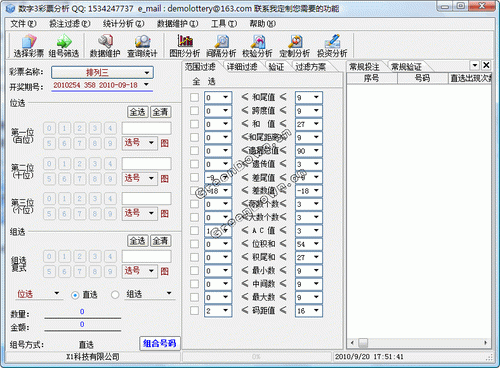Open the 彩票名称 排列三 dropdown
The image size is (500, 368).
(102, 72)
